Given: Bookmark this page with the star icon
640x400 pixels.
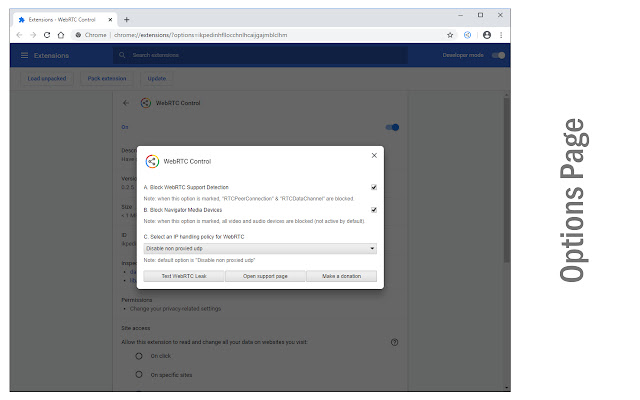Looking at the screenshot, I should click(x=450, y=34).
